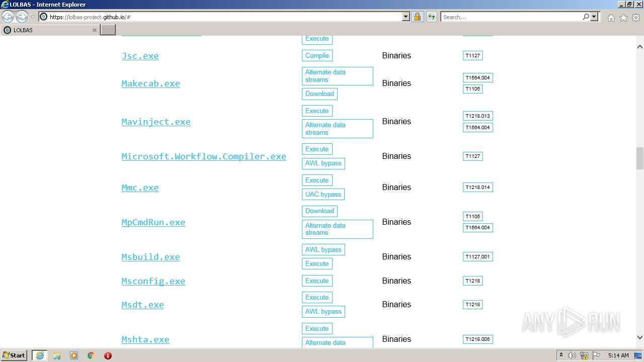This screenshot has height=362, width=644.
Task: Click the refresh page icon
Action: tap(432, 17)
